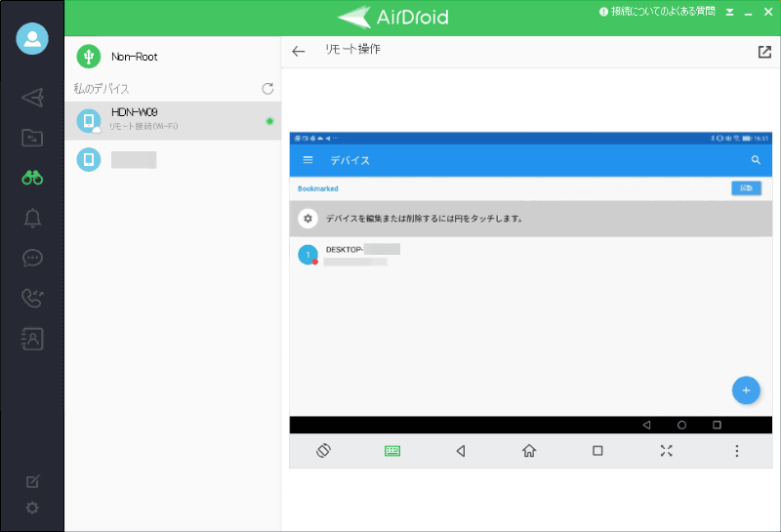Select the DESKTOP device entry
The height and width of the screenshot is (532, 781).
[x=531, y=255]
